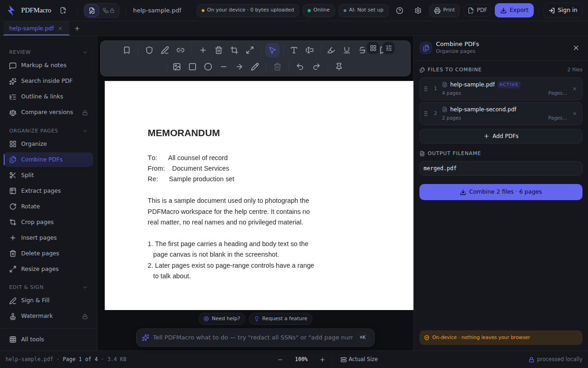588x368 pixels.
Task: Switch to the help-sample.pdf document tab
Action: click(31, 29)
